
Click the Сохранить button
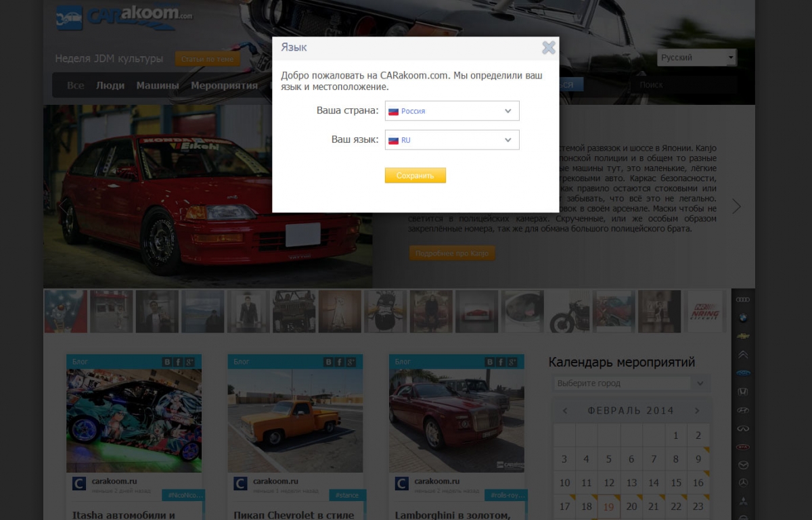pyautogui.click(x=415, y=176)
